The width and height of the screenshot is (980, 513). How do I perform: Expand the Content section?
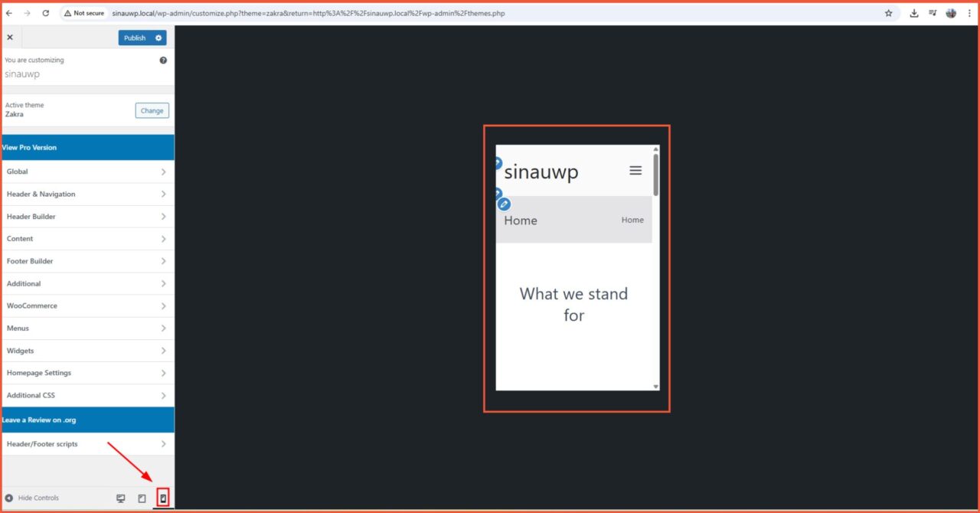pos(88,239)
